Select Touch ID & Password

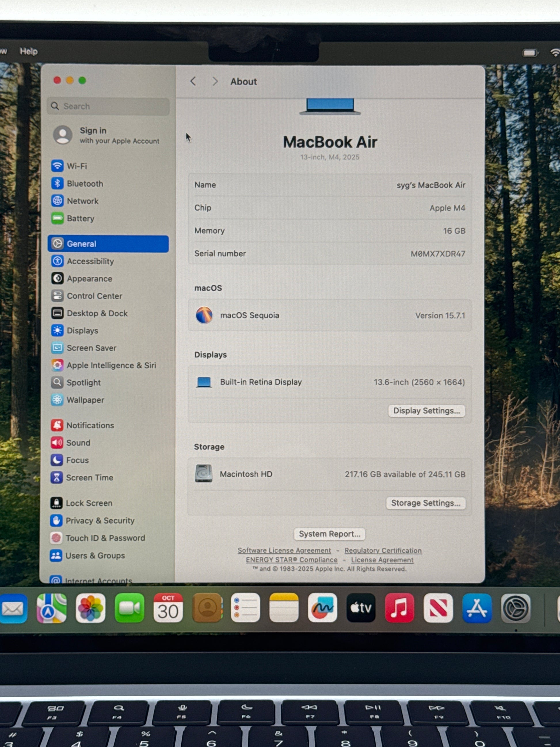105,538
